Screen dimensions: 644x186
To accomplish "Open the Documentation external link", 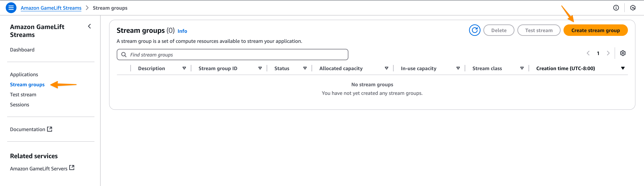I will pyautogui.click(x=31, y=129).
